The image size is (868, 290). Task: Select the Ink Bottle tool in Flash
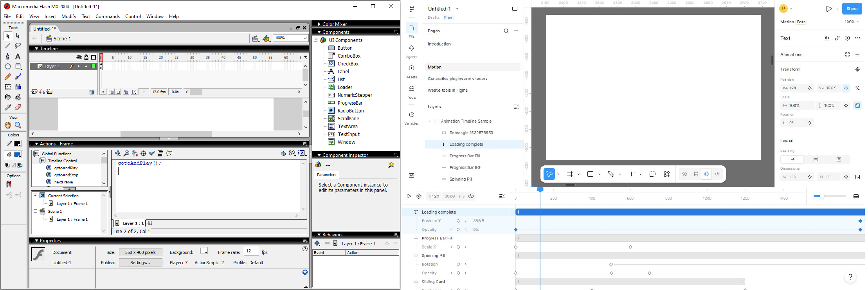[x=8, y=97]
